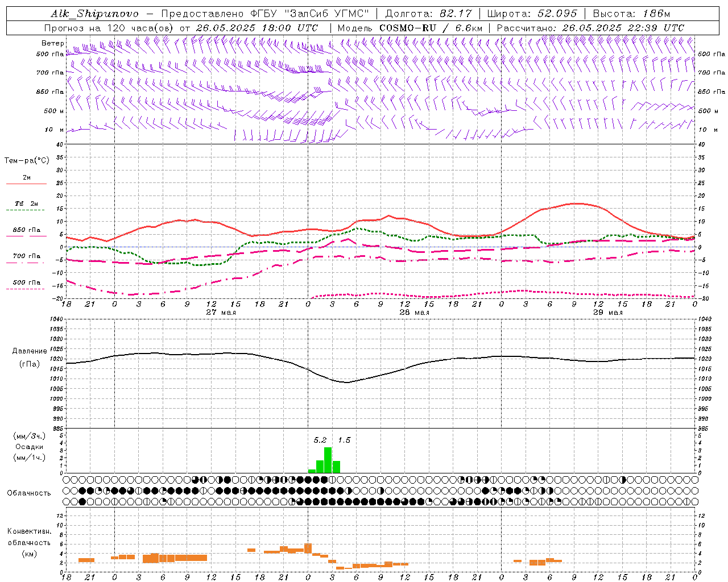
Task: Click the '700 гПа' temperature legend entry
Action: [27, 256]
